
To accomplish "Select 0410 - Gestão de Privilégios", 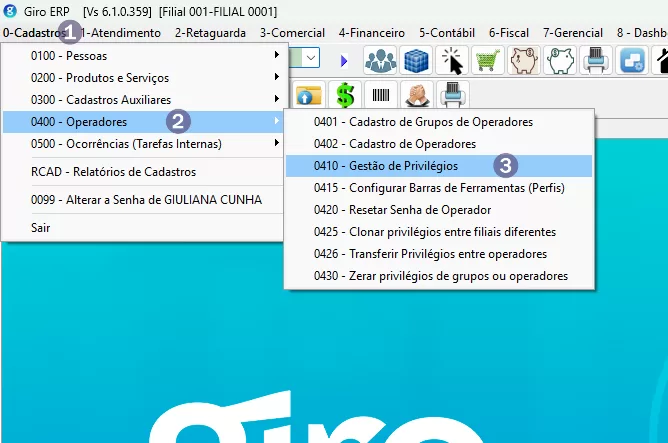I will [402, 165].
